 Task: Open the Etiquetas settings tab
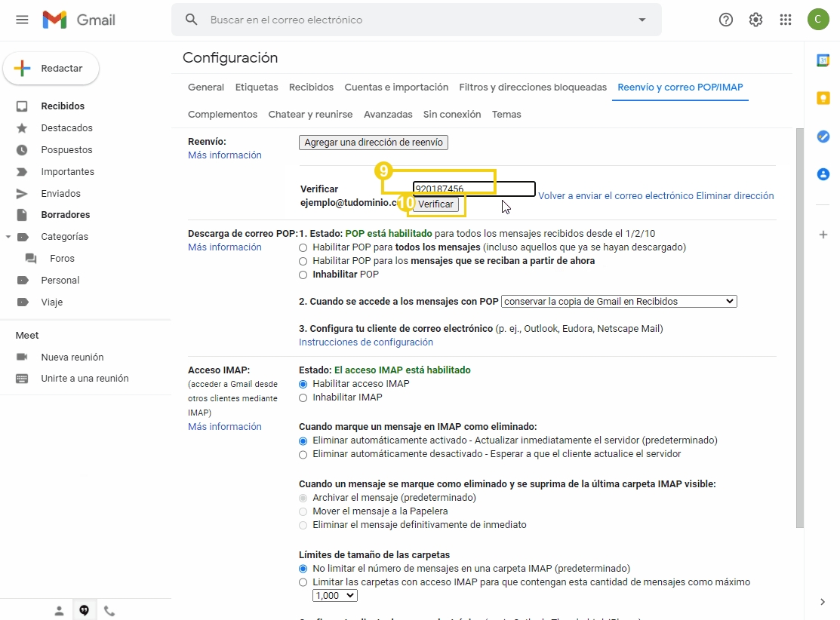coord(256,87)
